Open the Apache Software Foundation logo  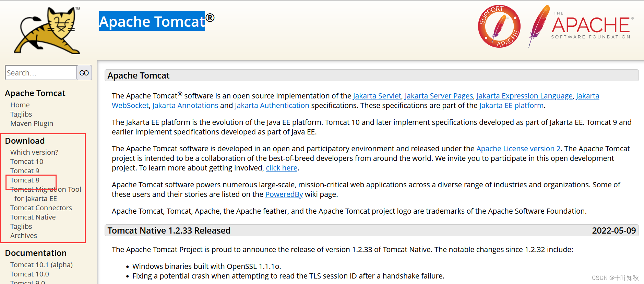pos(581,26)
